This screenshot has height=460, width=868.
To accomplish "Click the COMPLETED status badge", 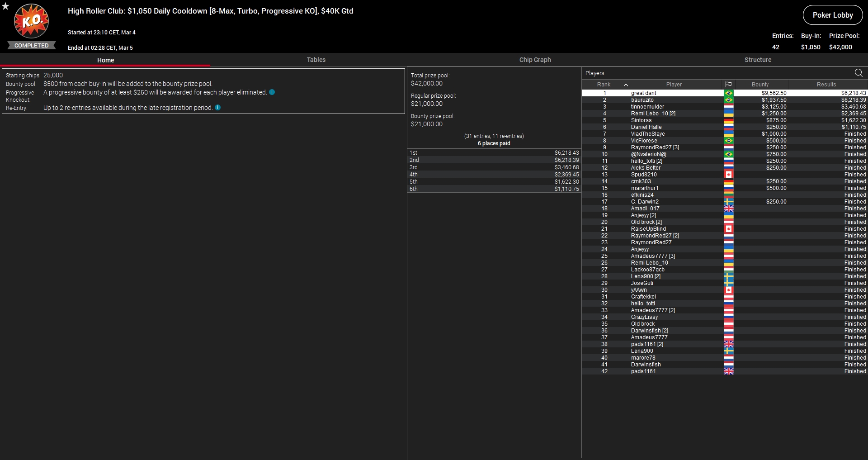I will coord(31,45).
